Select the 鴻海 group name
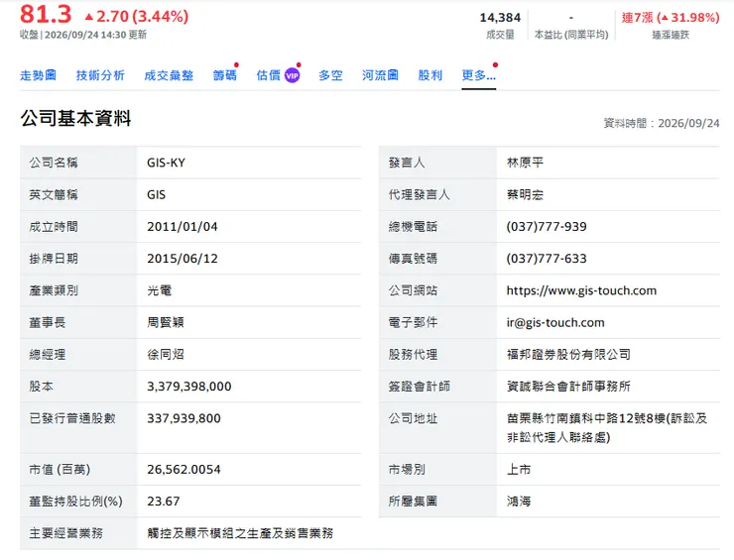Viewport: 734px width, 560px height. pyautogui.click(x=519, y=502)
